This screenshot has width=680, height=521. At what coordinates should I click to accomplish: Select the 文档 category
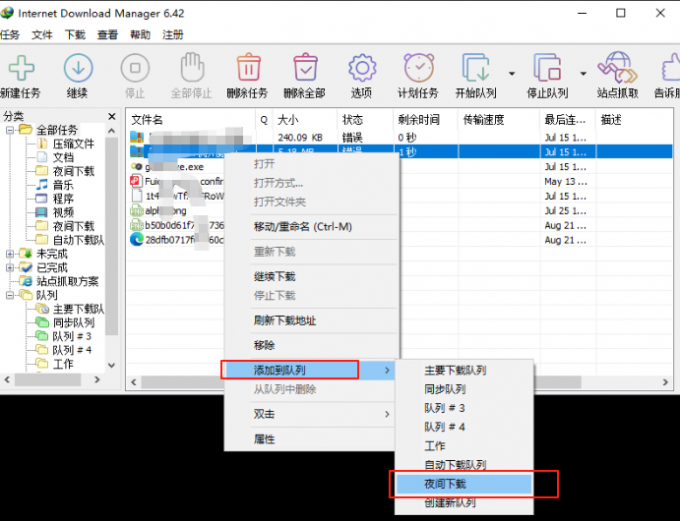(x=63, y=157)
